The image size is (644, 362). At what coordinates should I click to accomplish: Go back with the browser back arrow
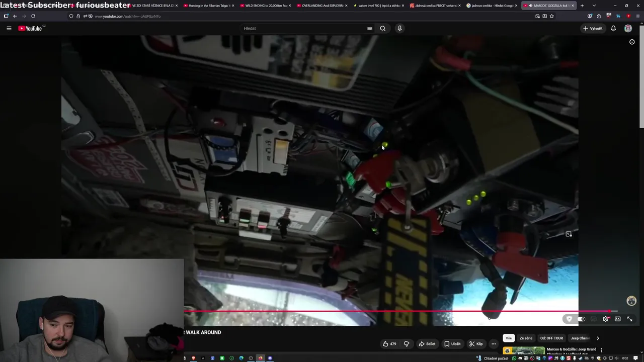(15, 16)
